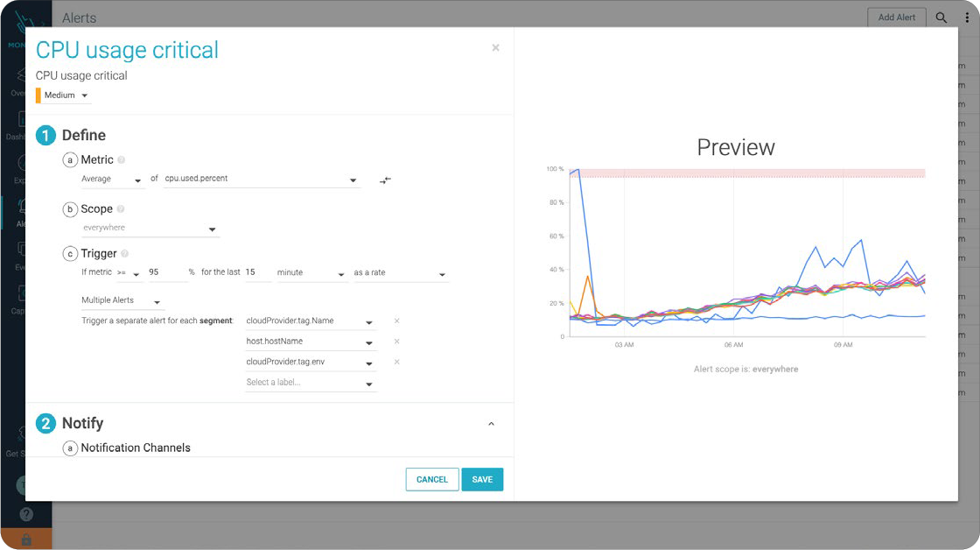Open the Multiple Alerts dropdown
980x550 pixels.
coord(122,301)
